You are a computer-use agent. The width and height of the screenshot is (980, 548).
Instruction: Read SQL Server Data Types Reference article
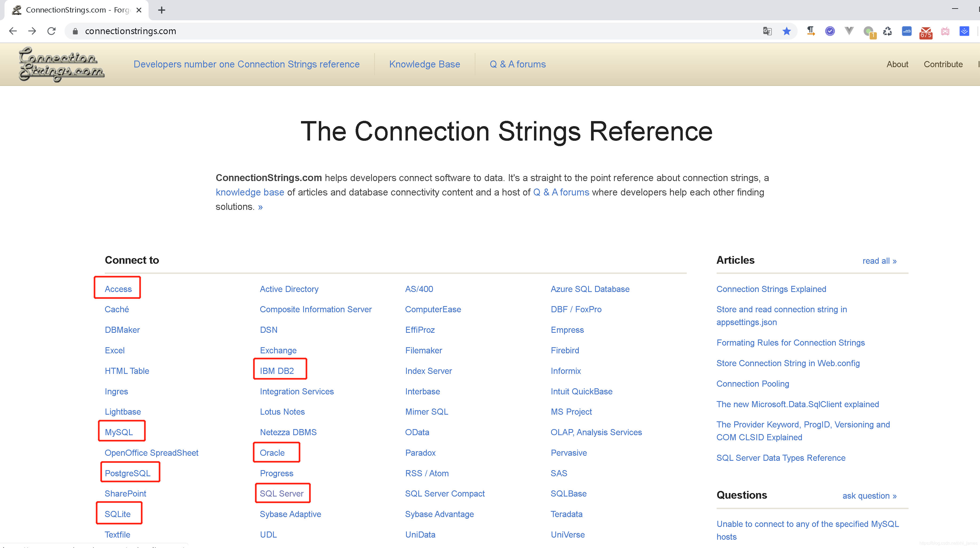click(781, 458)
